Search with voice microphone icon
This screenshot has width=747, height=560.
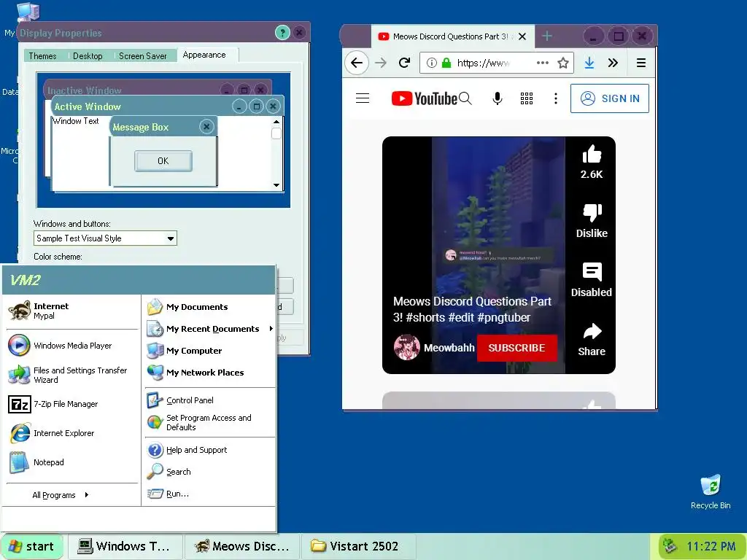(x=498, y=98)
